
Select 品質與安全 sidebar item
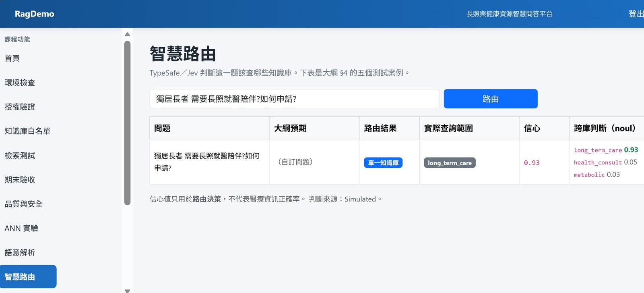click(23, 204)
